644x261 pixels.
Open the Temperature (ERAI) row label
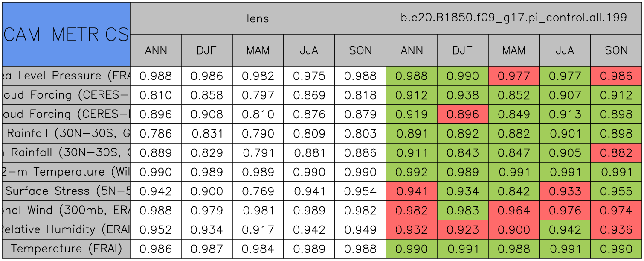(x=66, y=249)
